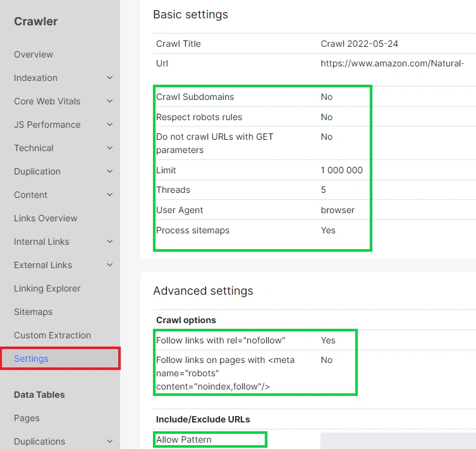This screenshot has height=449, width=476.
Task: Expand the Technical section chevron
Action: 109,148
